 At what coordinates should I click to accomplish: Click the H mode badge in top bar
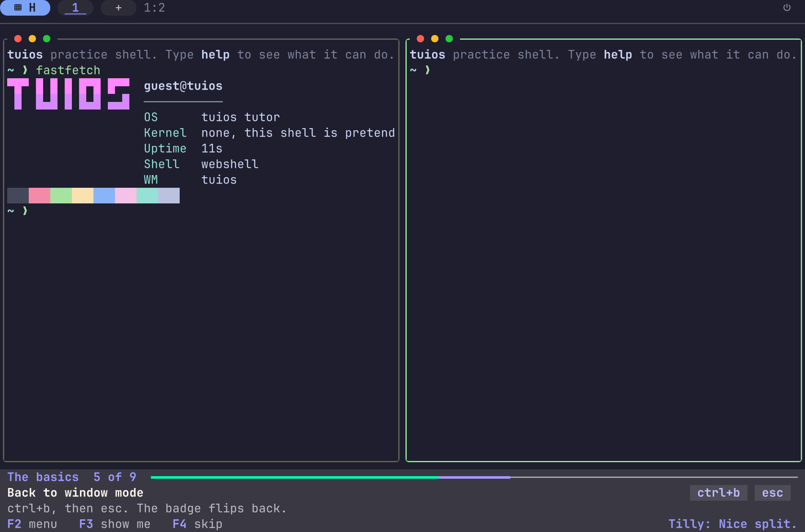25,8
